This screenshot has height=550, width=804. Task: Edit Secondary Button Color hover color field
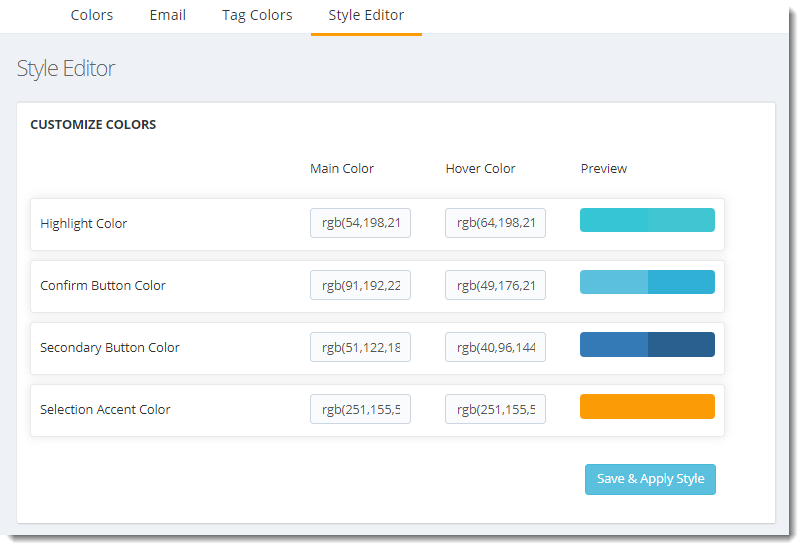(495, 347)
